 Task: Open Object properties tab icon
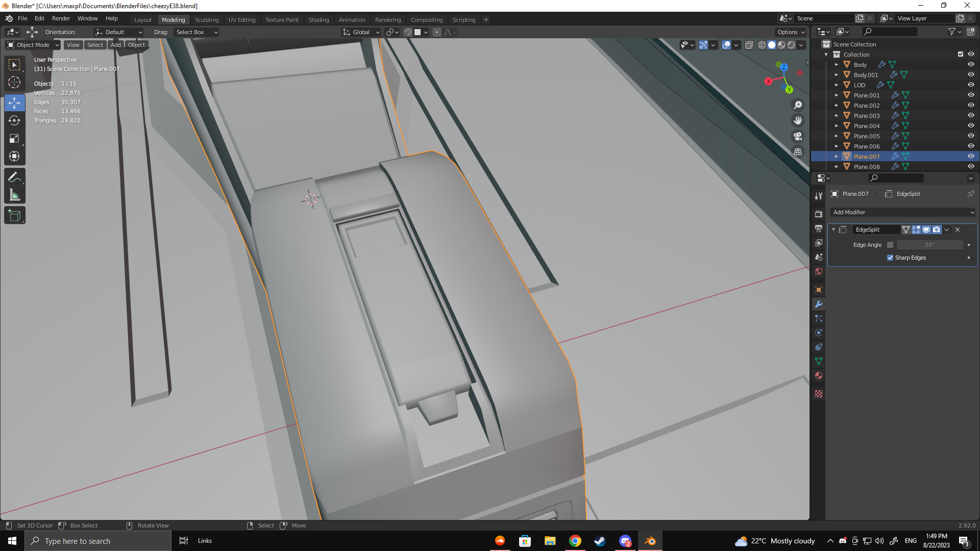tap(819, 290)
